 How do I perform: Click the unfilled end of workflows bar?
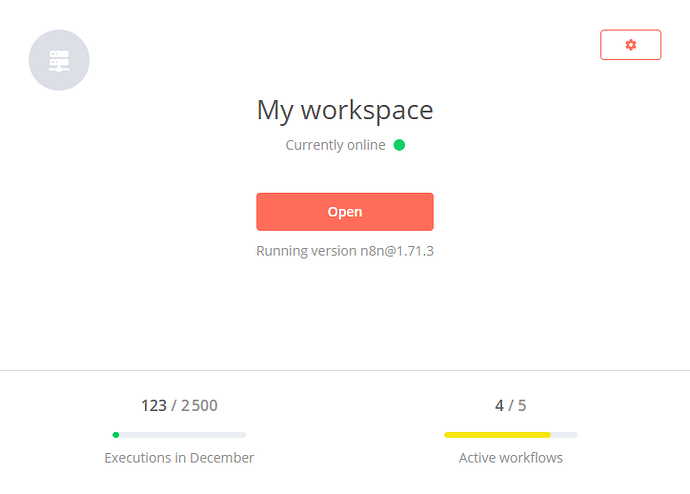tap(564, 435)
